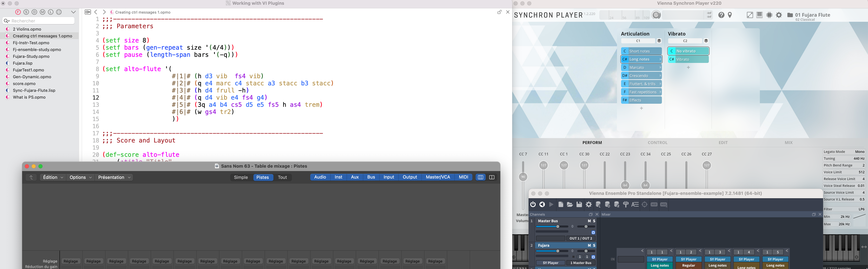Click the Vienna Ensemble power icon
This screenshot has width=868, height=269.
coord(533,204)
